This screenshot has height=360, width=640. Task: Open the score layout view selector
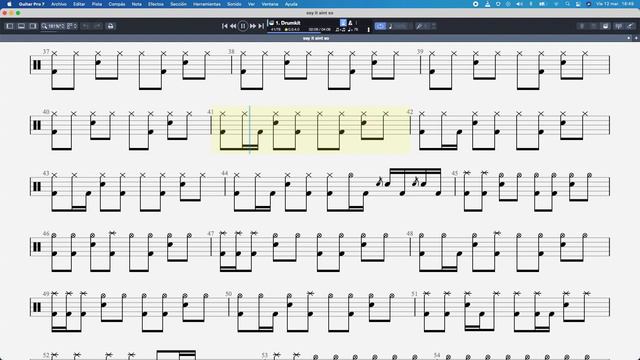pyautogui.click(x=72, y=26)
